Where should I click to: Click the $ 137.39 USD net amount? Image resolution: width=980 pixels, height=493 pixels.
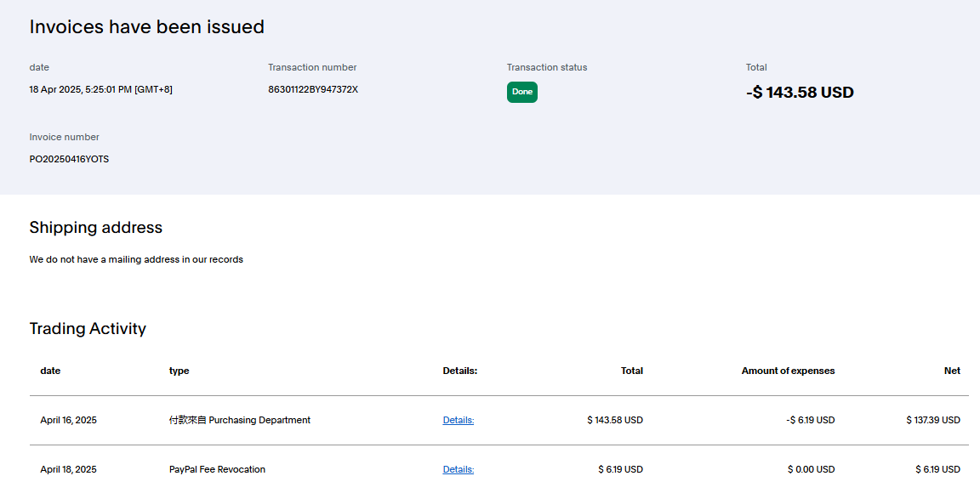click(x=933, y=420)
